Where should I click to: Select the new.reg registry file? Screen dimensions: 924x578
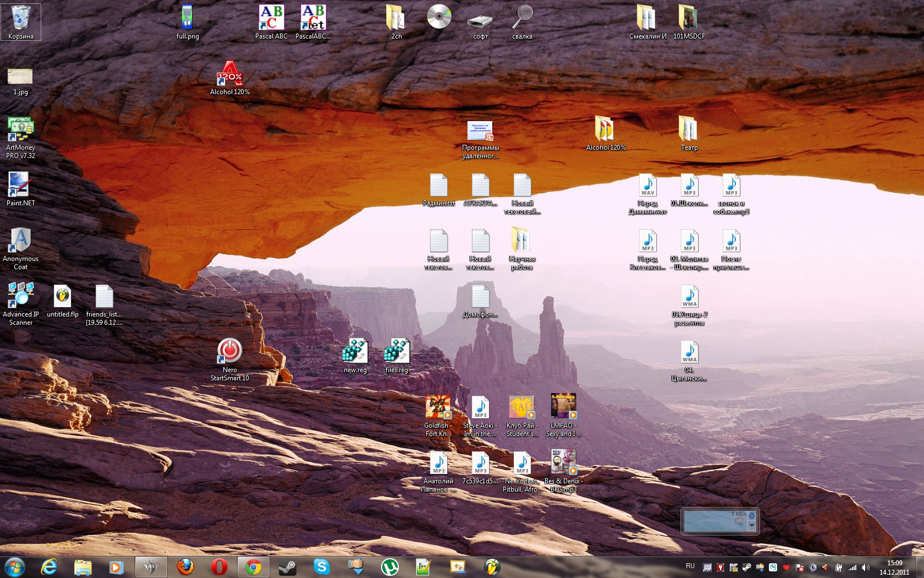pyautogui.click(x=355, y=356)
